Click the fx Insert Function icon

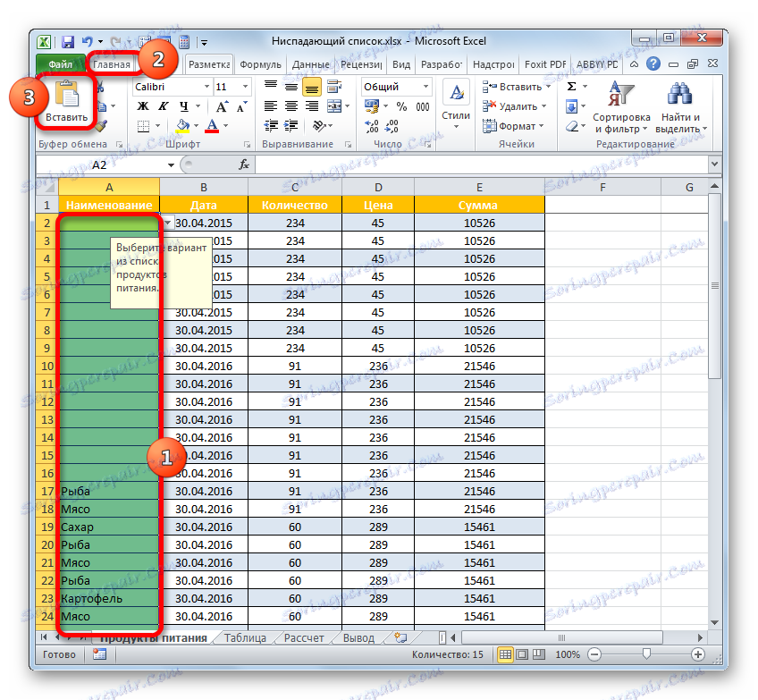click(x=244, y=164)
